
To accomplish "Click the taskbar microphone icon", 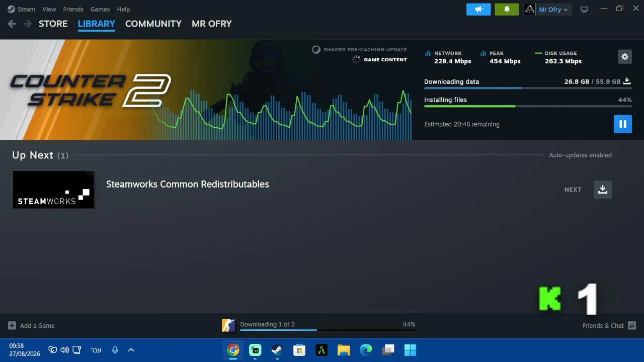I will coord(115,350).
